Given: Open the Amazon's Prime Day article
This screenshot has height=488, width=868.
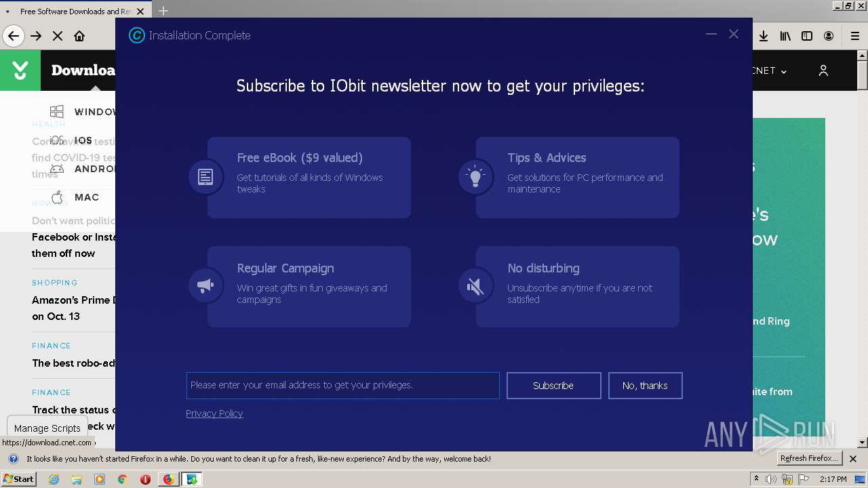Looking at the screenshot, I should point(73,308).
